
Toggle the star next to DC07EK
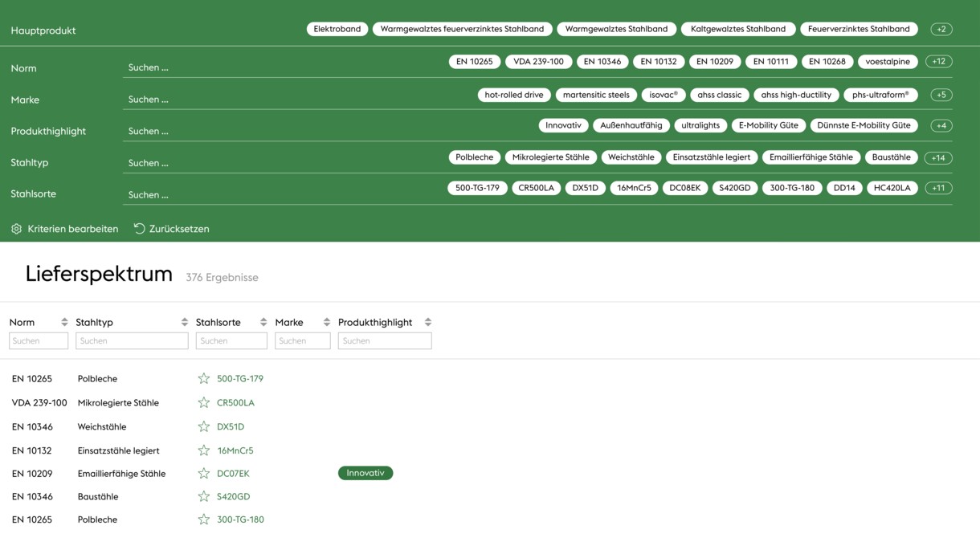204,474
